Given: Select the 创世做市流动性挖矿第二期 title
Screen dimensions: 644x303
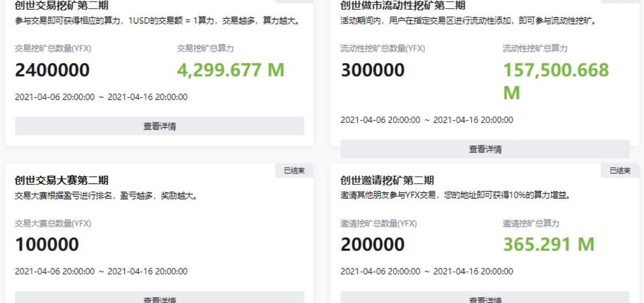Looking at the screenshot, I should tap(403, 5).
